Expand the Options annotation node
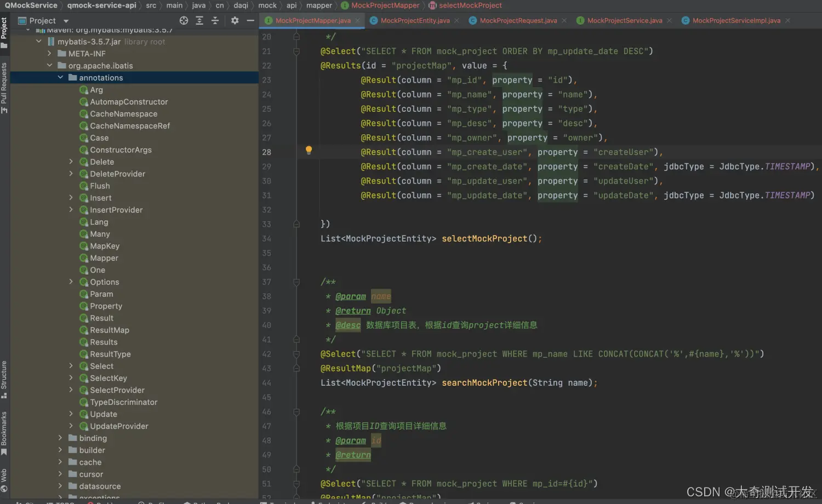 (71, 282)
